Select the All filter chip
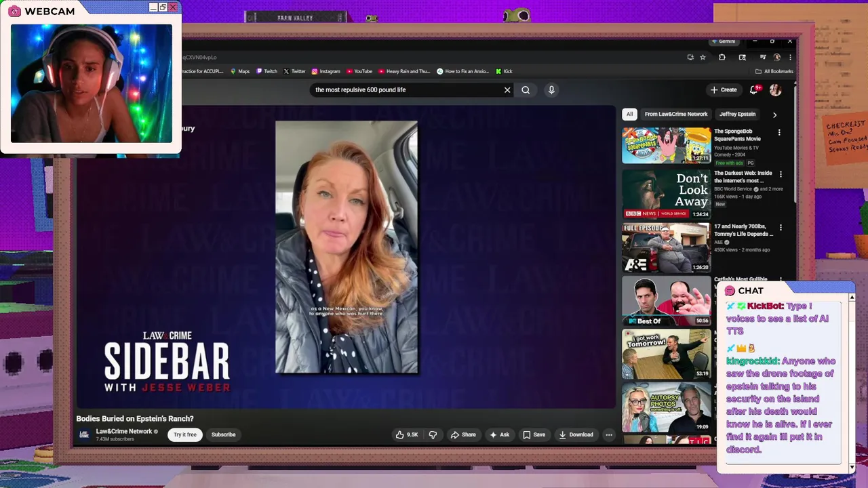The image size is (868, 488). click(629, 114)
